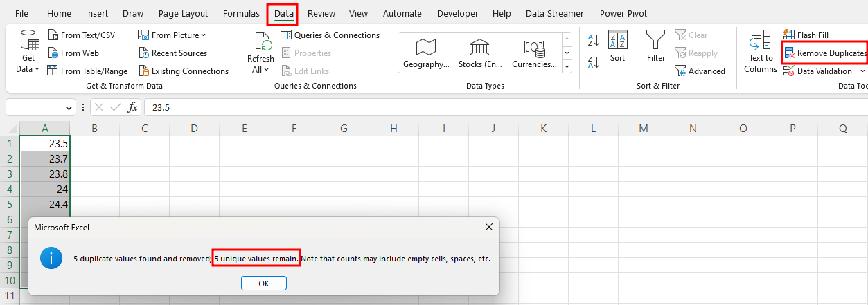This screenshot has width=868, height=305.
Task: Close the Microsoft Excel message dialog
Action: click(x=488, y=227)
